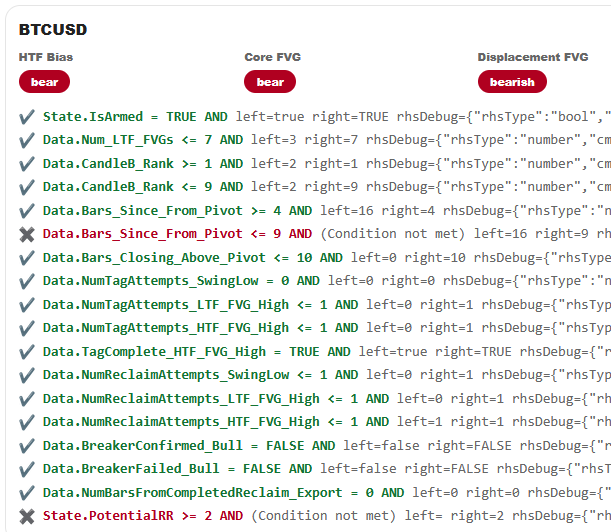Click checkmark icon beside State.IsArmed condition
611x532 pixels.
point(27,117)
